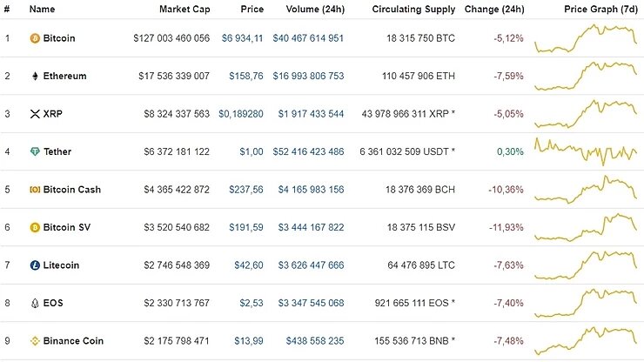Open the Ethereum name link

coord(65,77)
